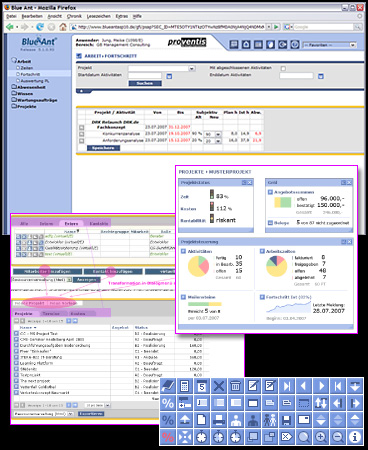Click the tag with X icon
The width and height of the screenshot is (368, 450).
(x=287, y=437)
